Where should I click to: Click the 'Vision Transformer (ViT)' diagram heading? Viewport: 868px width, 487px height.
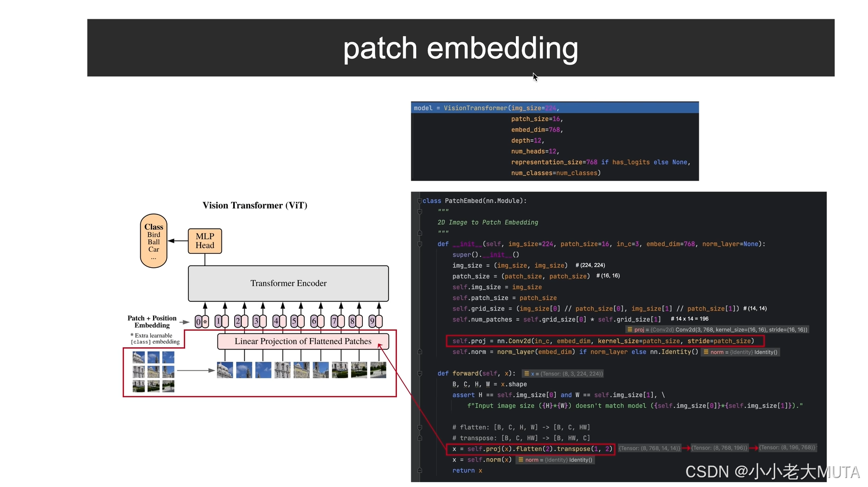[254, 205]
